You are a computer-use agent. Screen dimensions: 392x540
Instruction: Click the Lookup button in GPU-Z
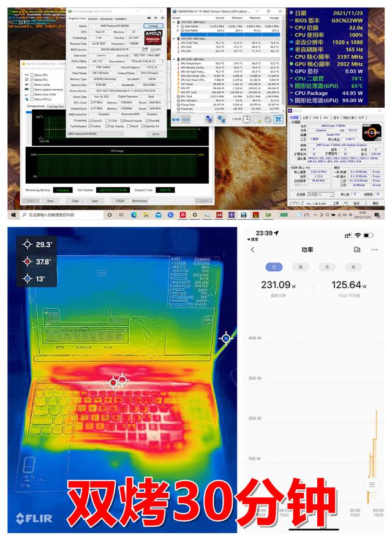153,26
